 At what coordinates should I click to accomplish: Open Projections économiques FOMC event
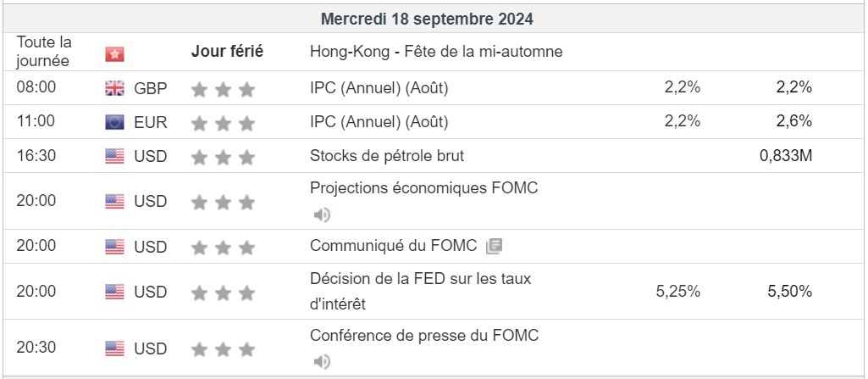point(423,187)
